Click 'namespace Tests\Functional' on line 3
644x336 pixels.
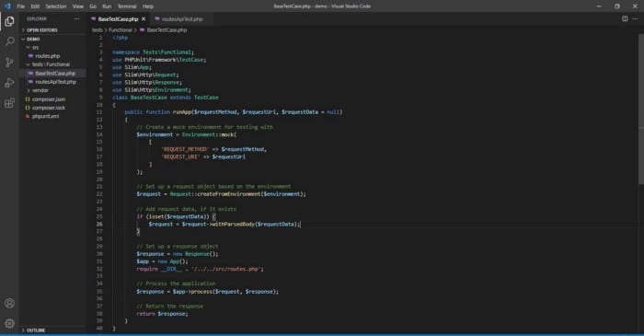[152, 52]
